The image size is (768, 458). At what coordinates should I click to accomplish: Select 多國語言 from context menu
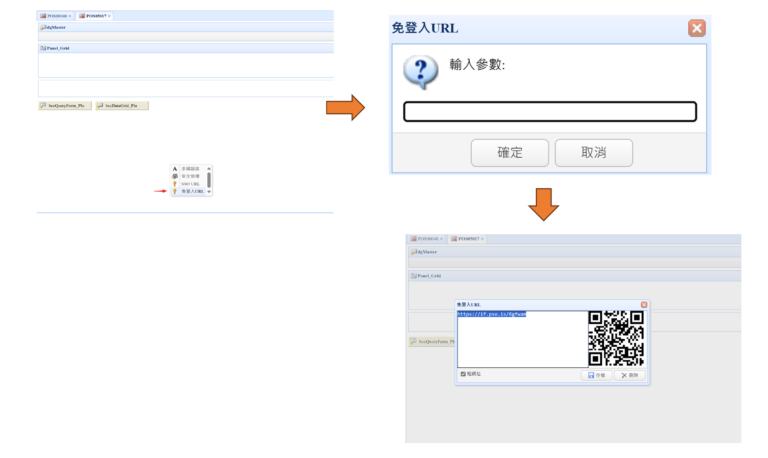coord(190,169)
